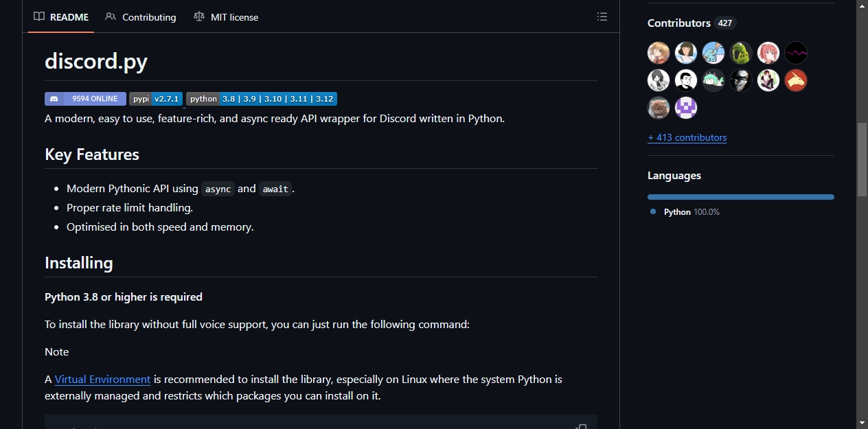This screenshot has height=429, width=868.
Task: Click the blue Languages percentage bar
Action: [741, 197]
